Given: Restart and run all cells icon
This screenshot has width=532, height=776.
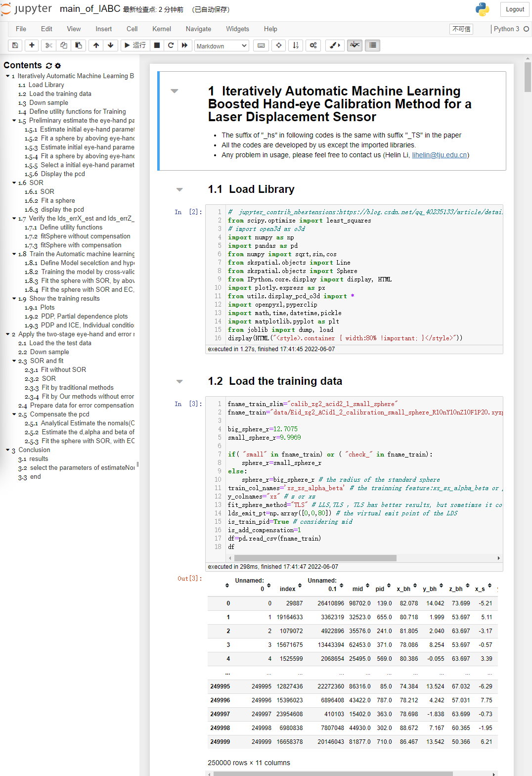Looking at the screenshot, I should point(184,46).
